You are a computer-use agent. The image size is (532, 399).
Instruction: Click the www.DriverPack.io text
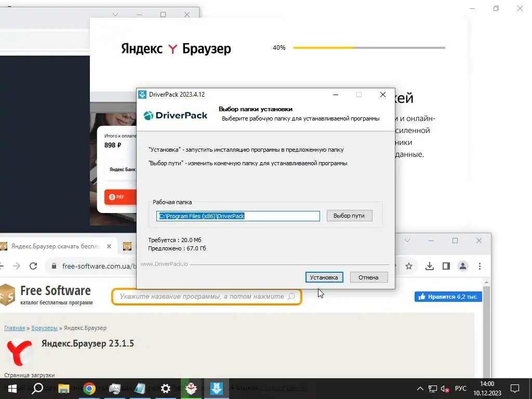pos(164,264)
